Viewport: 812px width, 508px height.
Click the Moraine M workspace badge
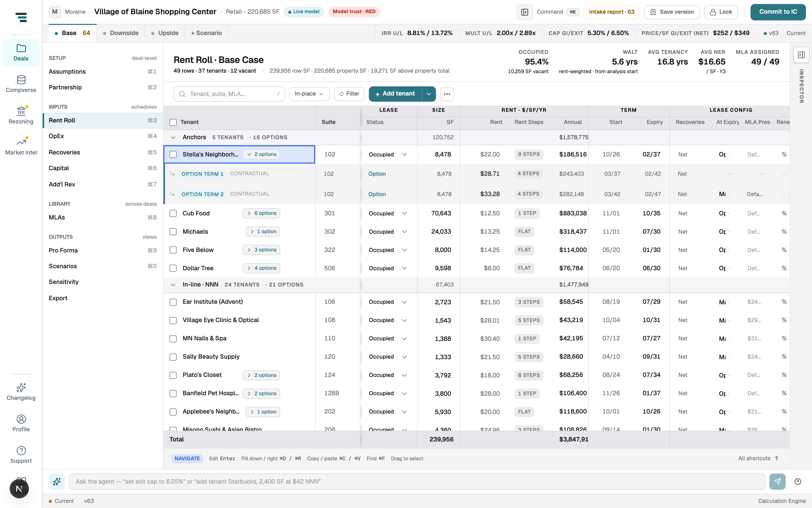(x=55, y=12)
